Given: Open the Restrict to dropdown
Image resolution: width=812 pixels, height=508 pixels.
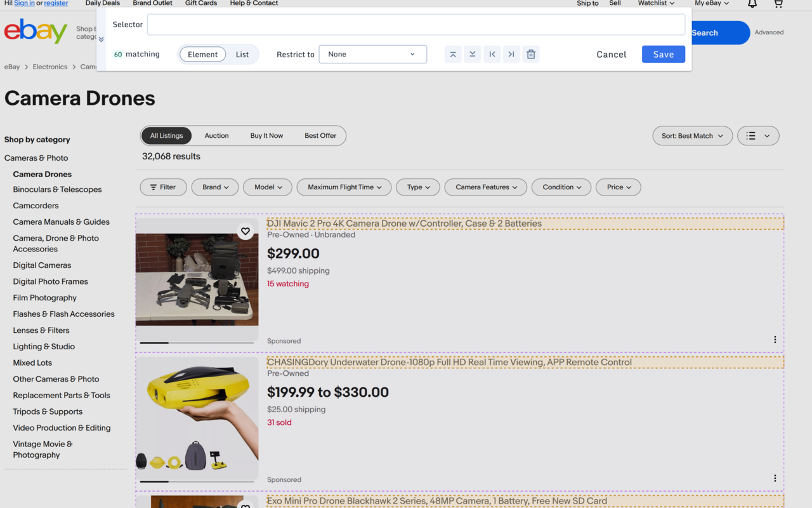Looking at the screenshot, I should point(372,55).
